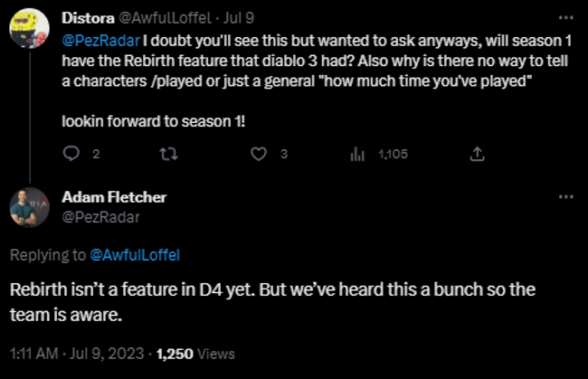Image resolution: width=588 pixels, height=379 pixels.
Task: Click the like count 3 on Distora's tweet
Action: pos(284,154)
